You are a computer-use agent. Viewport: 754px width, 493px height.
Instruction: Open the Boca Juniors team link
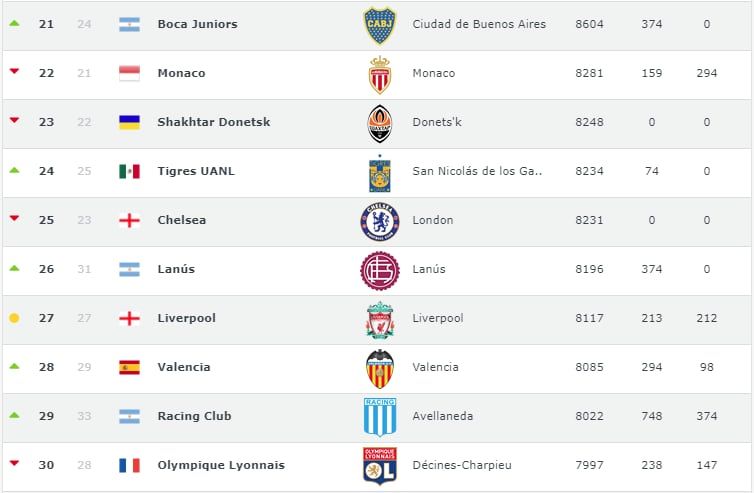pos(197,24)
